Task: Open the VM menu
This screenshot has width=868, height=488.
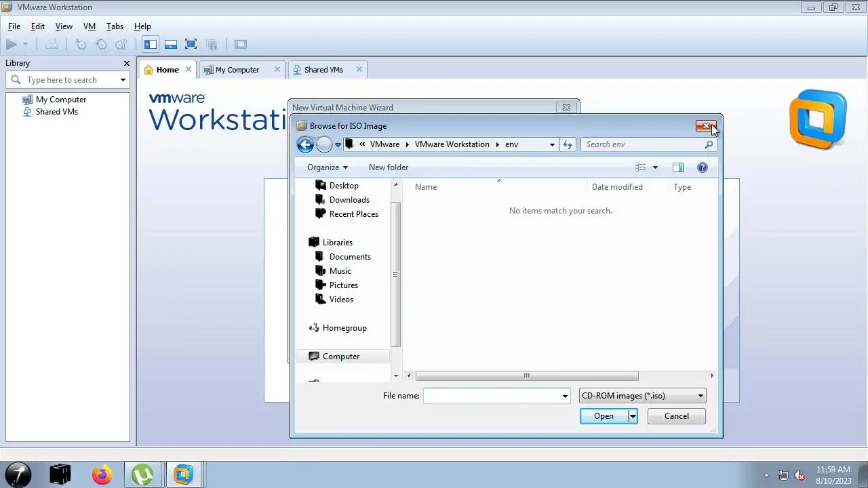Action: 90,26
